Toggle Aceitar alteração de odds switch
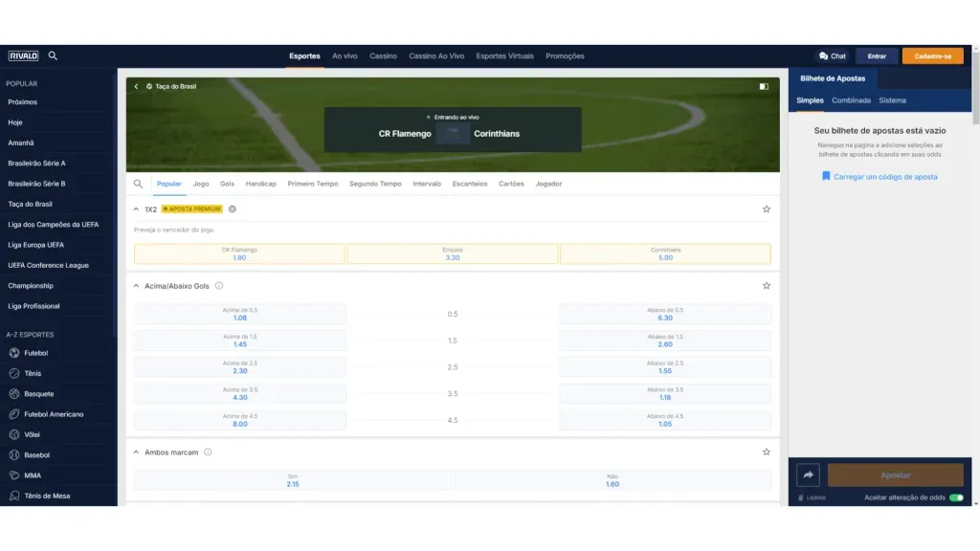The width and height of the screenshot is (980, 551). [955, 498]
